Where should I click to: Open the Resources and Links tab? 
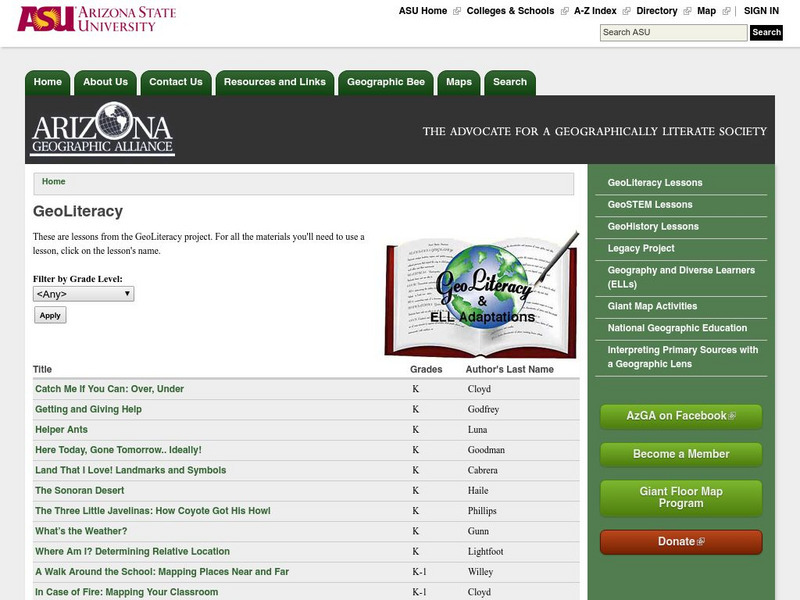point(274,82)
